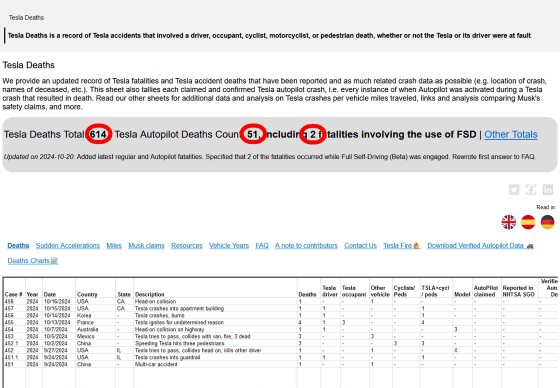The image size is (560, 388).
Task: Click 'Tesla Deaths' breadcrumb text at top
Action: [x=26, y=18]
